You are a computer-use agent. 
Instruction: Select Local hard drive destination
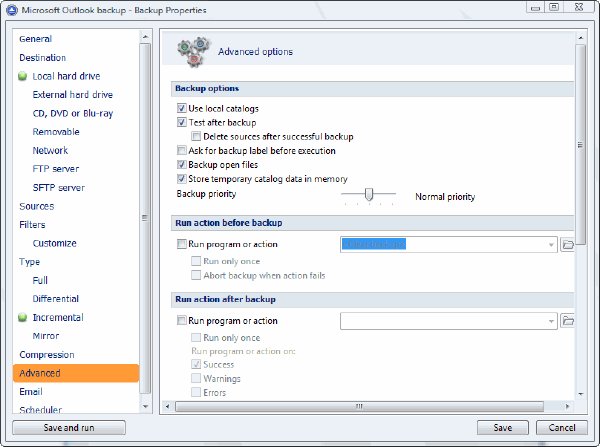[66, 76]
